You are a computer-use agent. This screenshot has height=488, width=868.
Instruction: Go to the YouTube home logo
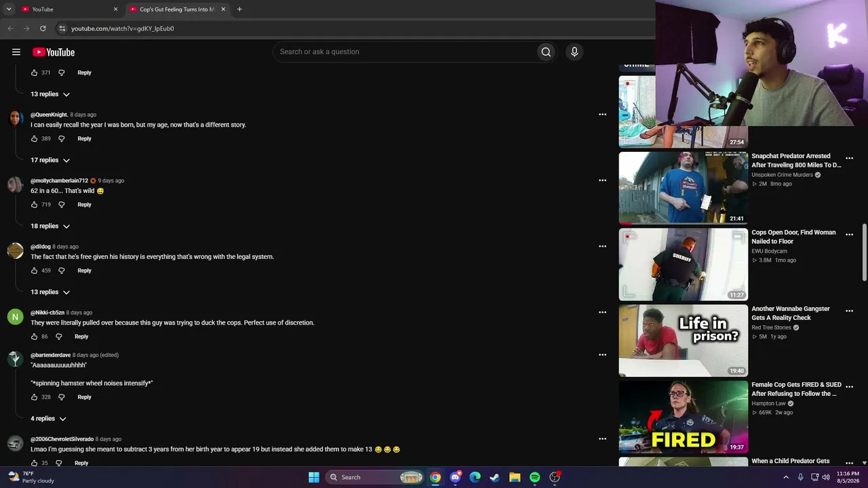54,52
